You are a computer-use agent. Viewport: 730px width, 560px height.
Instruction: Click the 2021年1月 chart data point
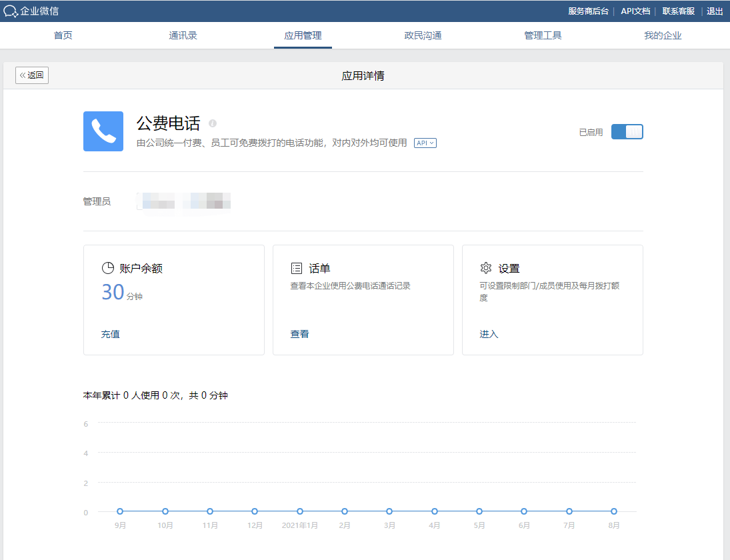click(x=300, y=511)
